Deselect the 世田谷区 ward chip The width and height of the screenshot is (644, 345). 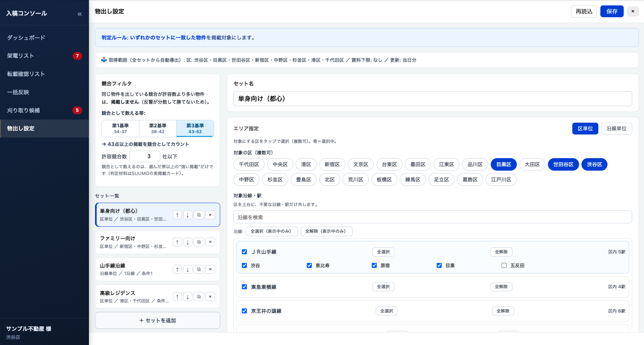click(x=563, y=165)
